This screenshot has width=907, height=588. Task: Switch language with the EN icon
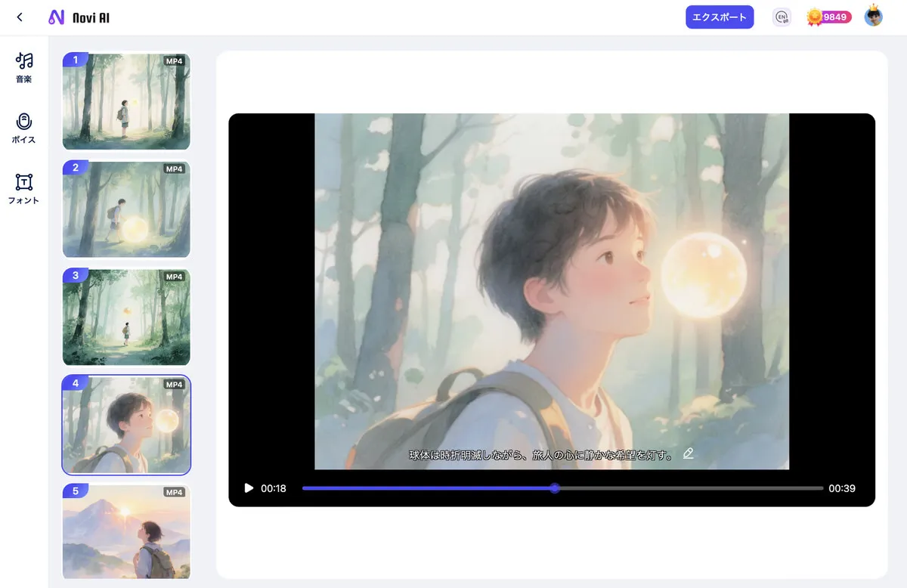(x=782, y=17)
